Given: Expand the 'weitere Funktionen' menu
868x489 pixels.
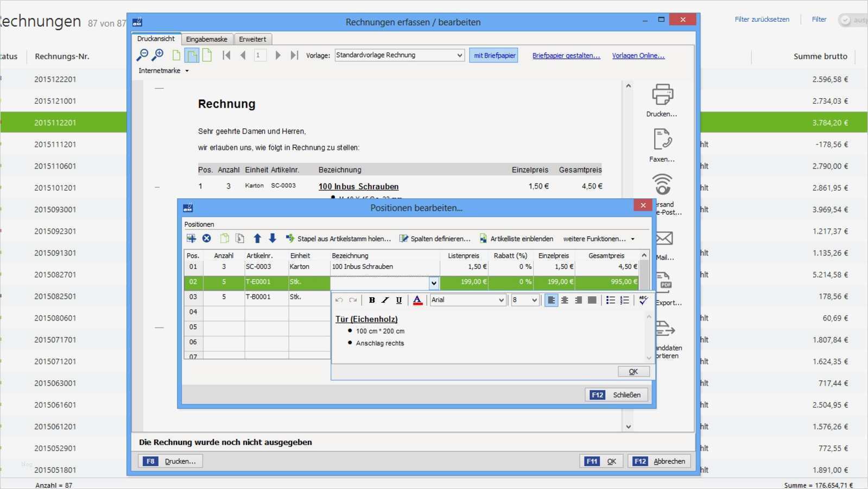Looking at the screenshot, I should [599, 239].
